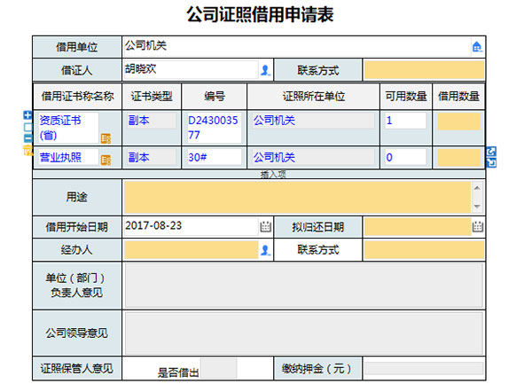The width and height of the screenshot is (532, 392).
Task: Click number field 30#
Action: [x=214, y=158]
